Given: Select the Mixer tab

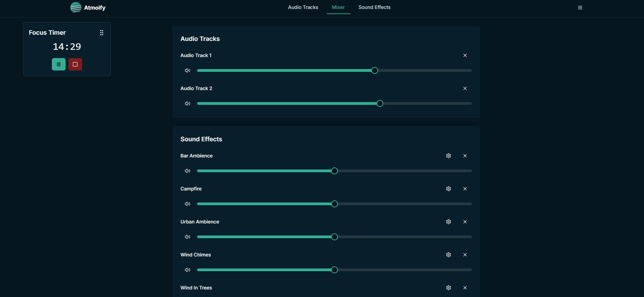Looking at the screenshot, I should [x=338, y=7].
